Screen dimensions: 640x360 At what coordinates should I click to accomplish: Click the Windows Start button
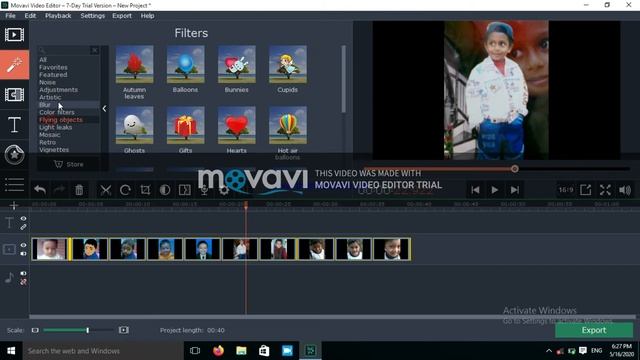(11, 351)
